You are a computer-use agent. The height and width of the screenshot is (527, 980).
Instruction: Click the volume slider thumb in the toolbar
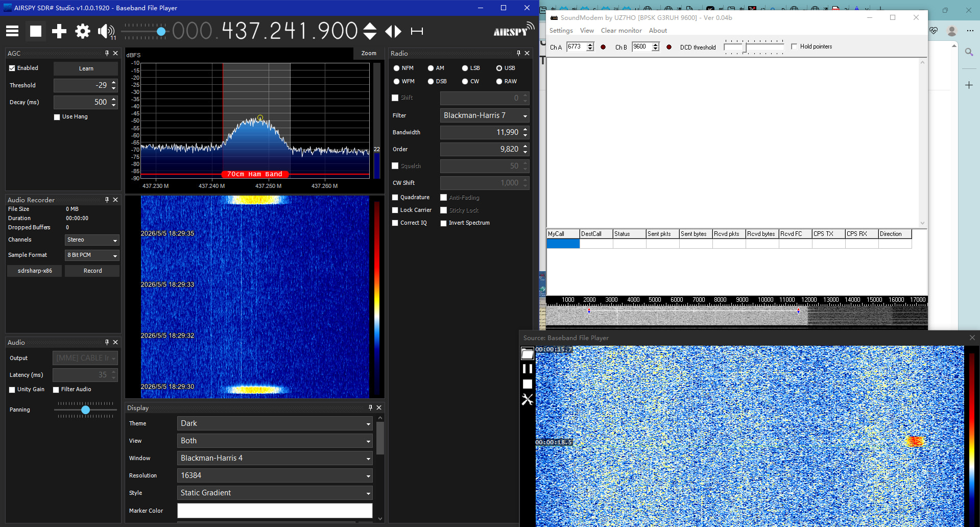click(x=161, y=32)
